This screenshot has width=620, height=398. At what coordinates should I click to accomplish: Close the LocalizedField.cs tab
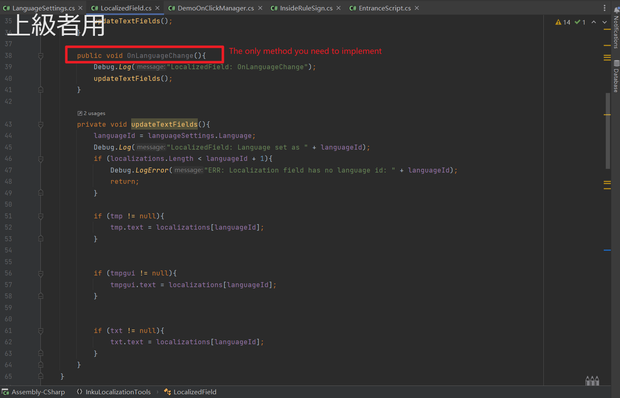click(x=157, y=8)
